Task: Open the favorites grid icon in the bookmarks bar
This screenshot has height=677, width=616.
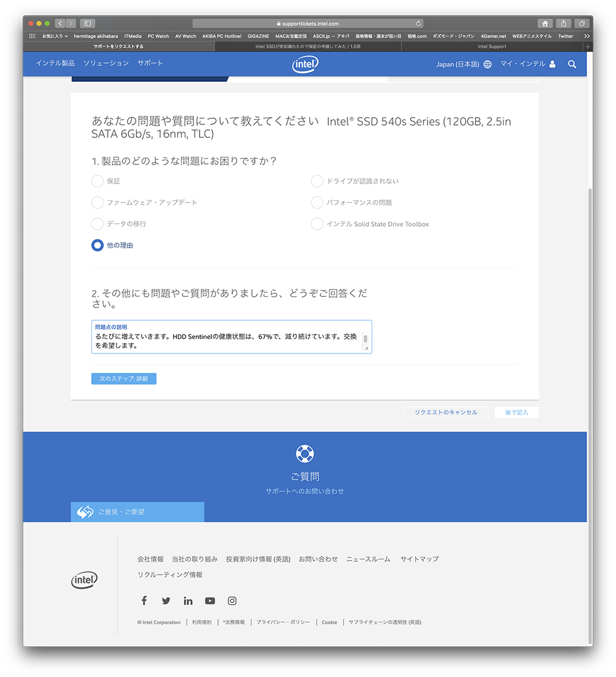Action: point(32,36)
